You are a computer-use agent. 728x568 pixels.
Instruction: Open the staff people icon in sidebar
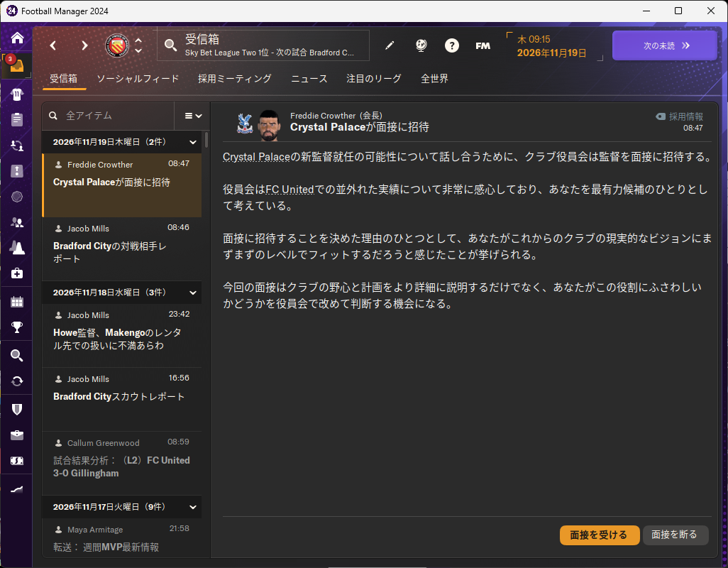17,222
